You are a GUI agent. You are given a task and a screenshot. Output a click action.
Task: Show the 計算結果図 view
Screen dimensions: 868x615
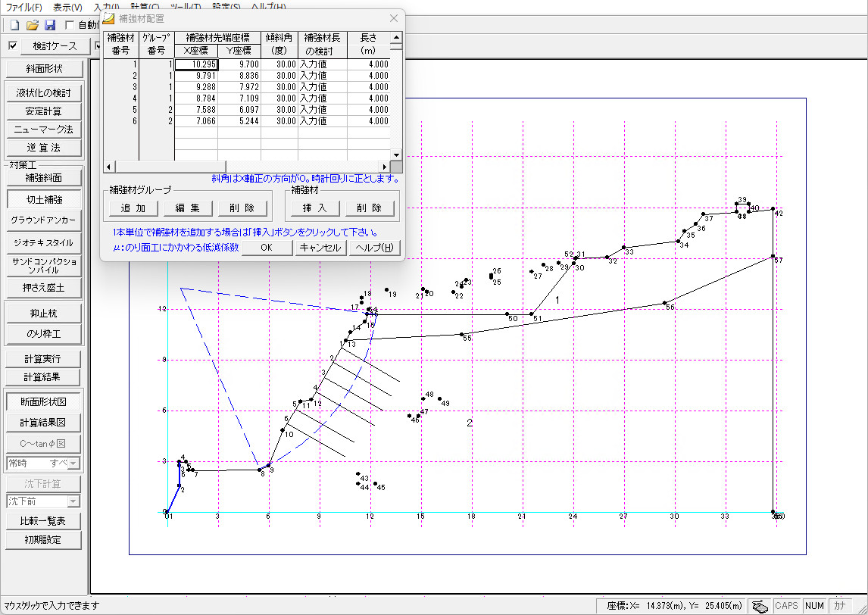click(x=43, y=423)
